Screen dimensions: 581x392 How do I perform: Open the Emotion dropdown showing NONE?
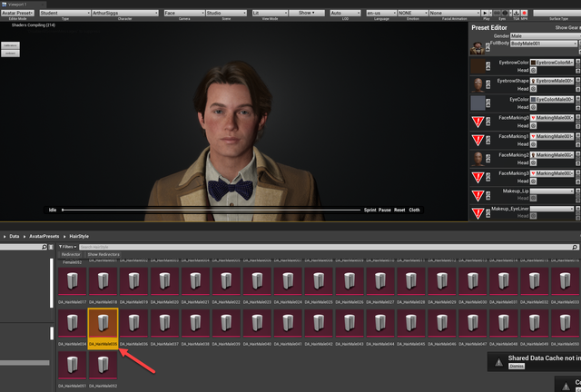(x=413, y=13)
